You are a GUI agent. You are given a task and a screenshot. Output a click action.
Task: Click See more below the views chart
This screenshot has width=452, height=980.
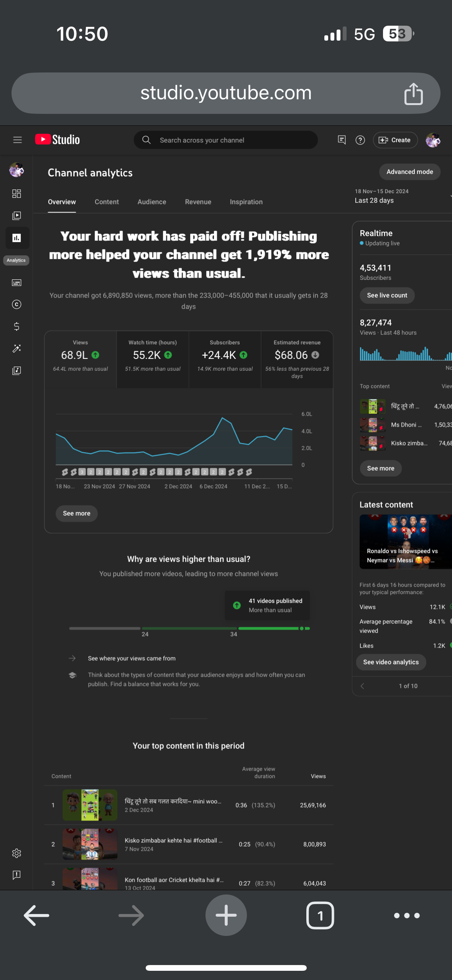click(x=77, y=513)
